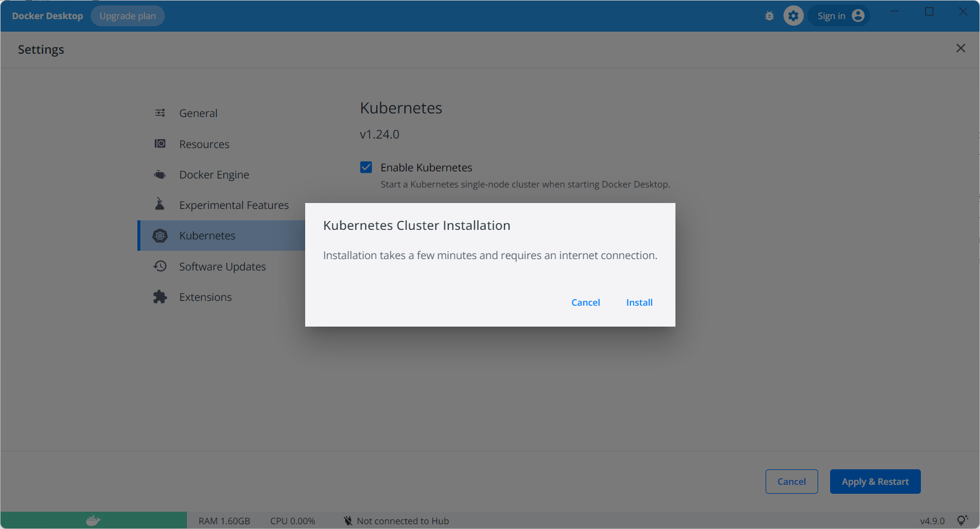The height and width of the screenshot is (529, 980).
Task: Click the CPU 0.00% status entry
Action: pyautogui.click(x=293, y=521)
